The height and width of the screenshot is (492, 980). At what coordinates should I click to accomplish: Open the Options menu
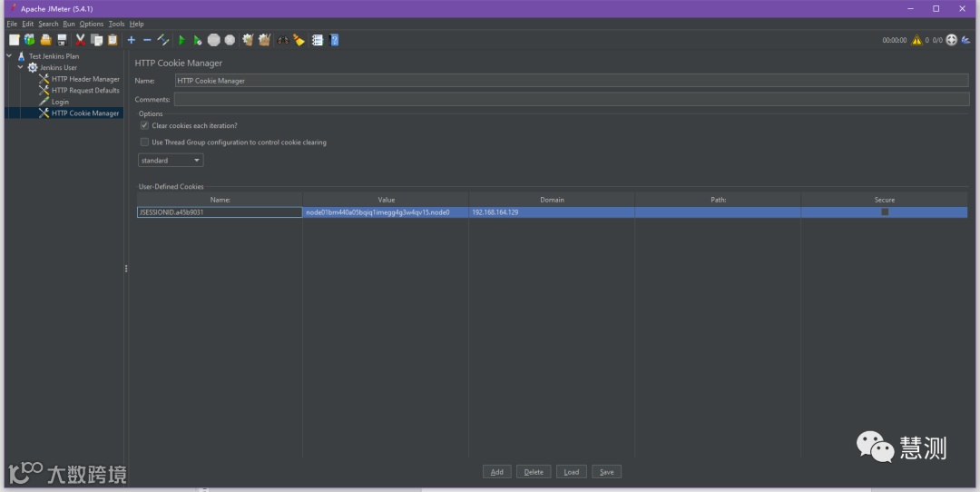[x=92, y=24]
